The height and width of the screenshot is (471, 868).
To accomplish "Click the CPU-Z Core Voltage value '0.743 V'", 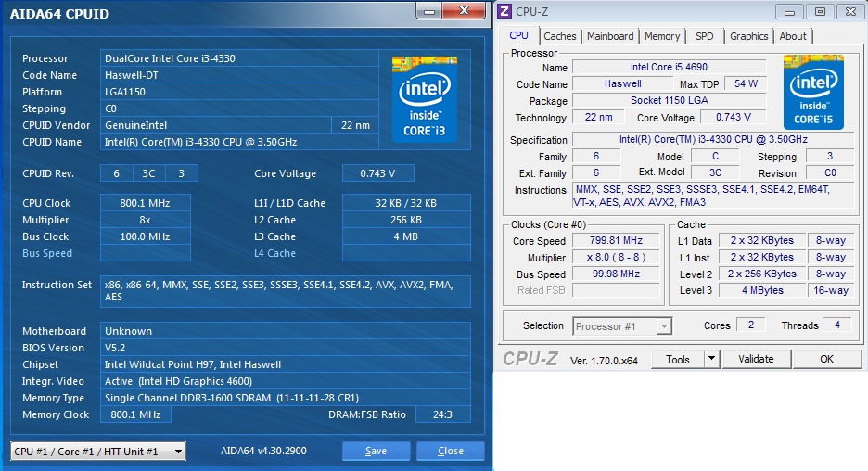I will [x=733, y=117].
